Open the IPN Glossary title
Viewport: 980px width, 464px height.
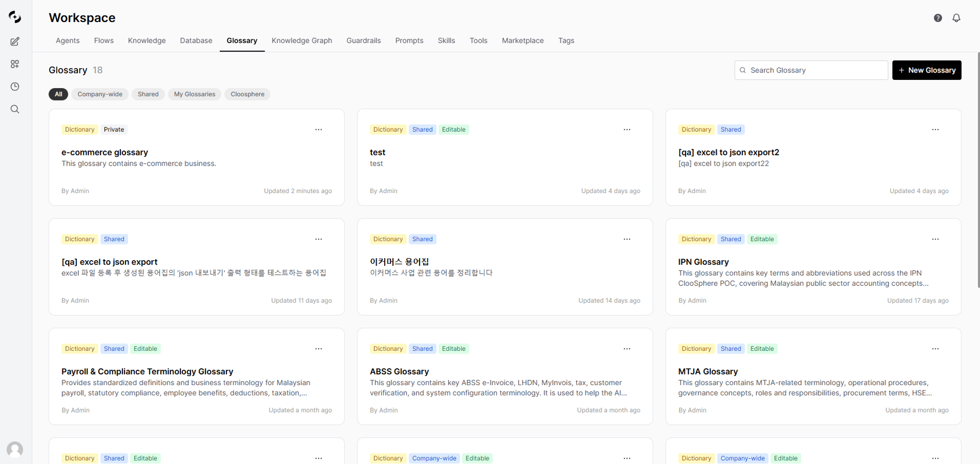pos(703,262)
